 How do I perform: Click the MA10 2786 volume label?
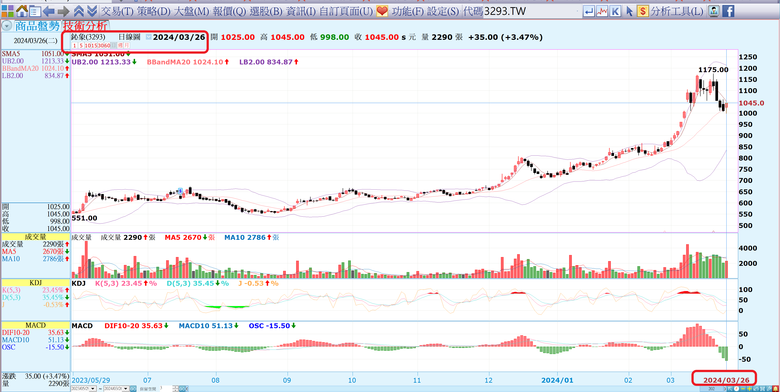coord(252,238)
